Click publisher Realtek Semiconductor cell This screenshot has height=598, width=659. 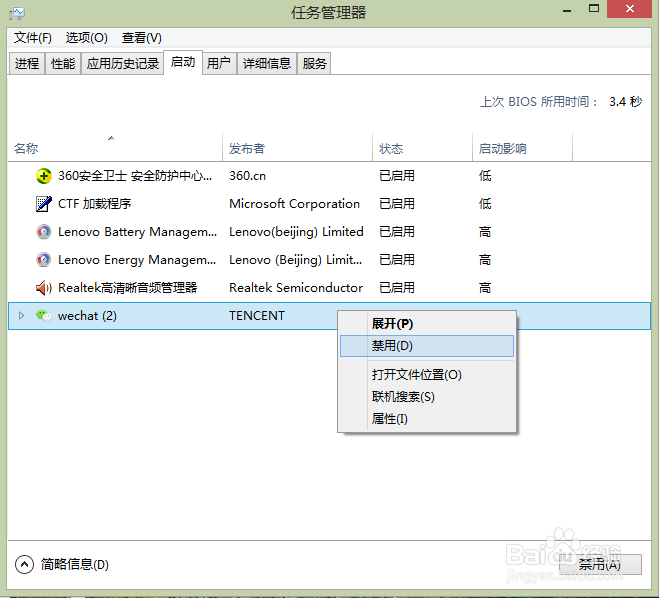296,288
